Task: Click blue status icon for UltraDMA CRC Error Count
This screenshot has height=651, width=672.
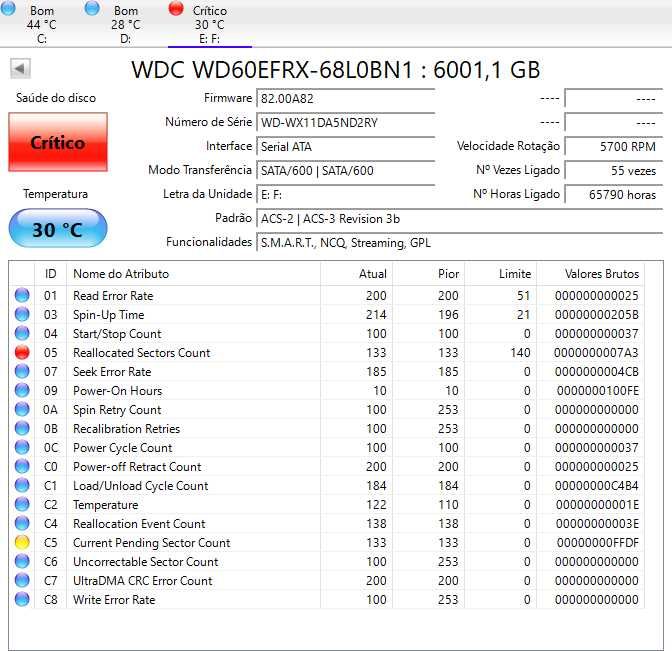Action: [22, 580]
